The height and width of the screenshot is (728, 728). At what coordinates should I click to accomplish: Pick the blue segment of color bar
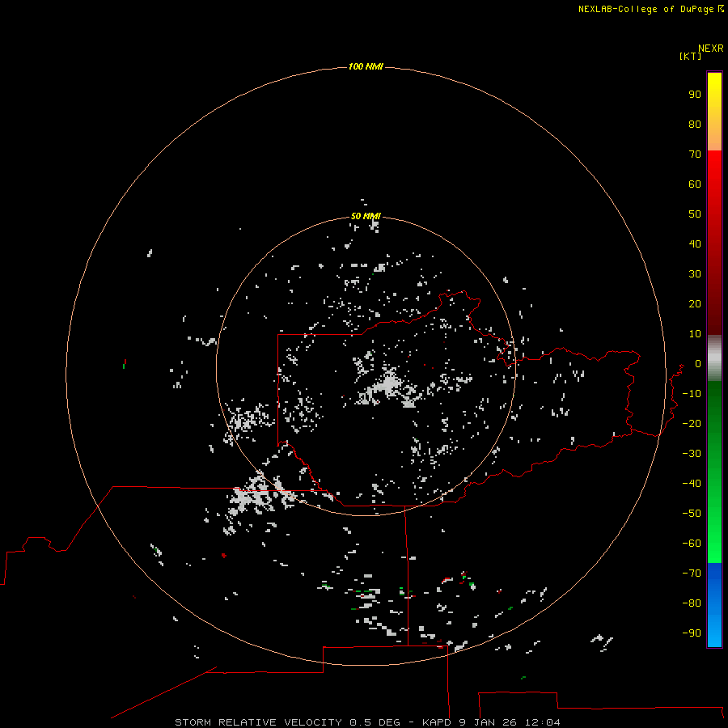pos(714,605)
